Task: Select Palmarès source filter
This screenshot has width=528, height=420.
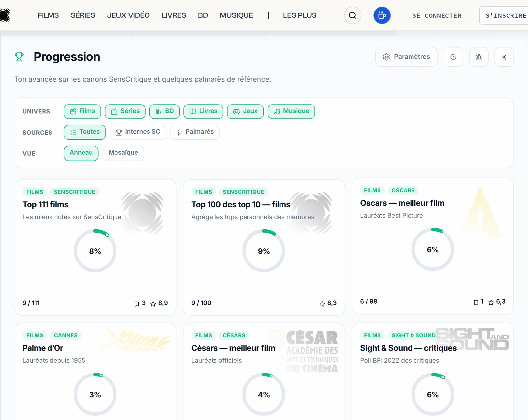Action: [195, 132]
